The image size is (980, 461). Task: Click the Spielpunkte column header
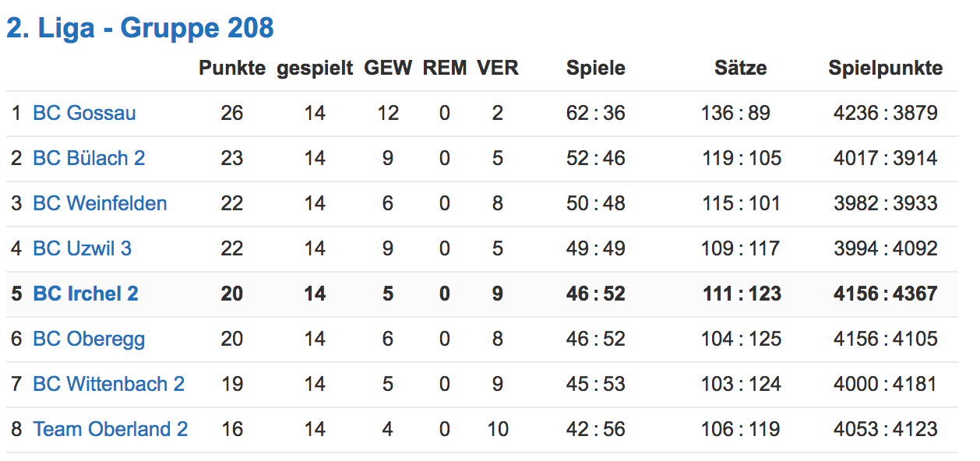(x=886, y=68)
